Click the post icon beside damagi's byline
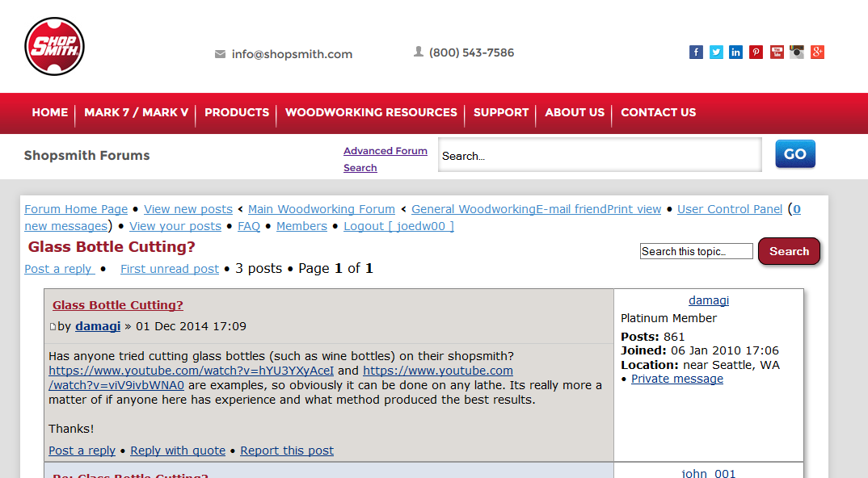This screenshot has width=868, height=478. [x=53, y=327]
